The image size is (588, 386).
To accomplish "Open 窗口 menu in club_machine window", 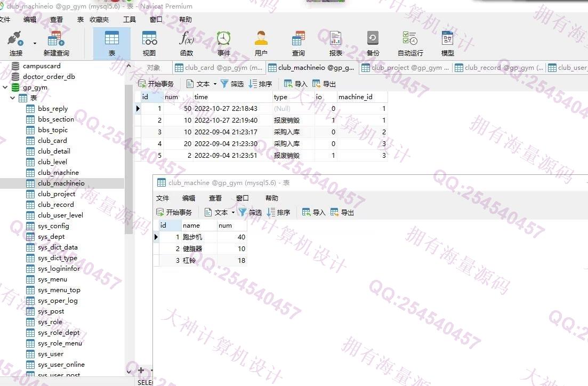I will point(242,198).
